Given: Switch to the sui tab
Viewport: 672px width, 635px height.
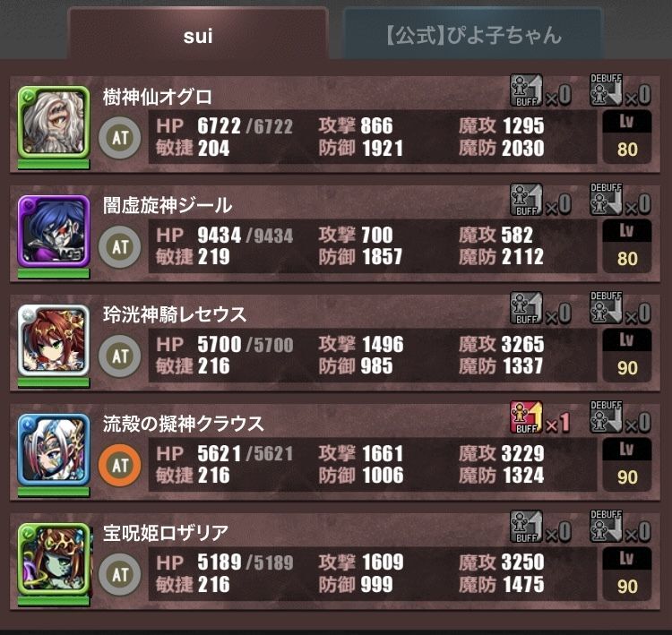Looking at the screenshot, I should 198,34.
